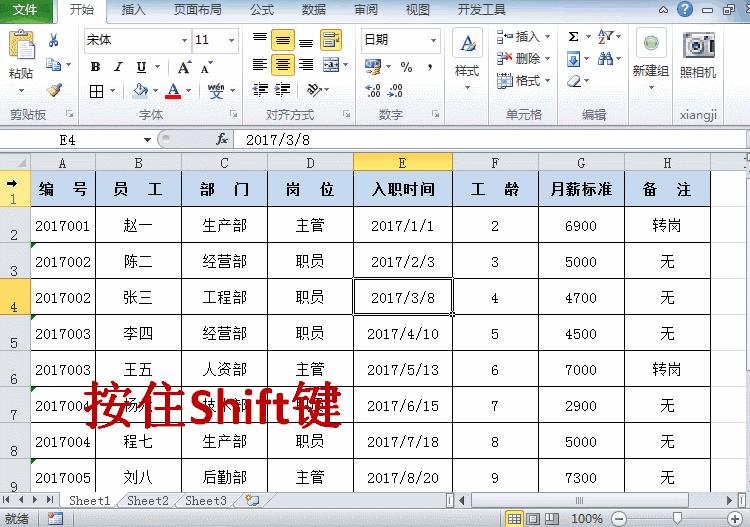Toggle center horizontal alignment
The image size is (750, 527).
tap(283, 65)
